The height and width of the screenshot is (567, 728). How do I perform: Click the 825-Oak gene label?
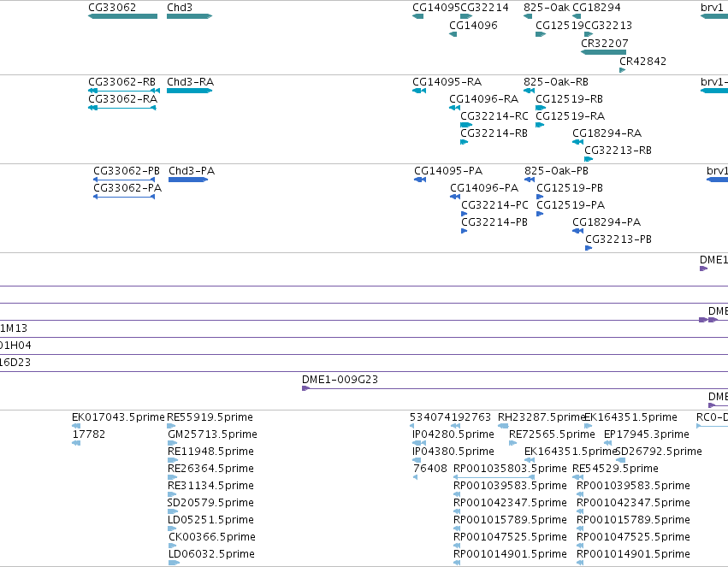pos(546,8)
